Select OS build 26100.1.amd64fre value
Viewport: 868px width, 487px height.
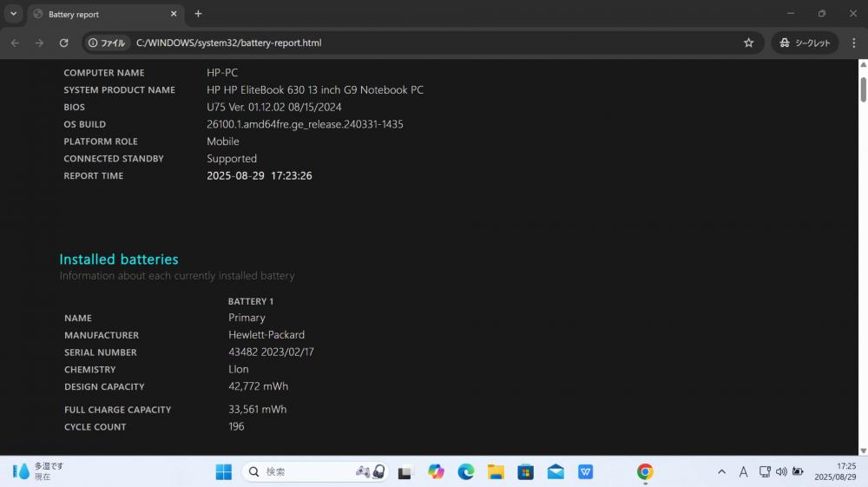coord(305,124)
